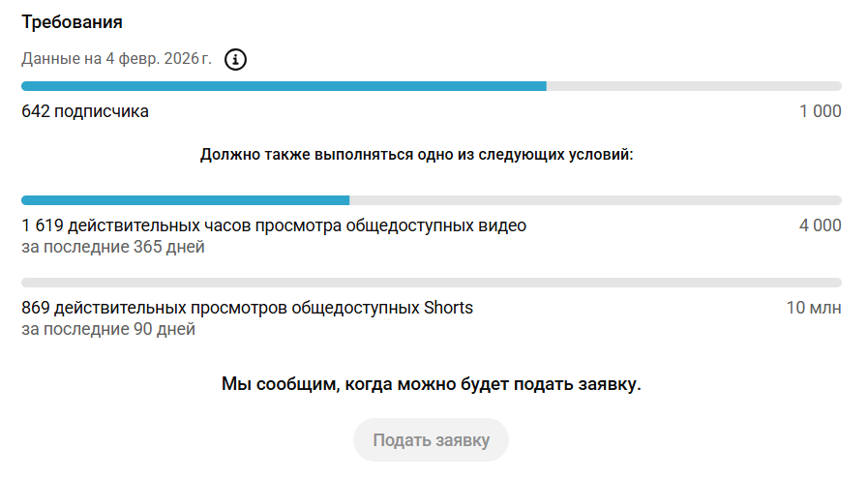
Task: Click the '10 млн' Shorts goal
Action: (x=813, y=308)
